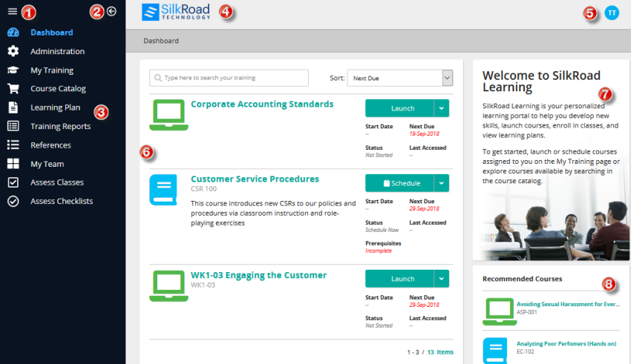Open Assess Classes
Screen dimensions: 631x364
(x=56, y=182)
